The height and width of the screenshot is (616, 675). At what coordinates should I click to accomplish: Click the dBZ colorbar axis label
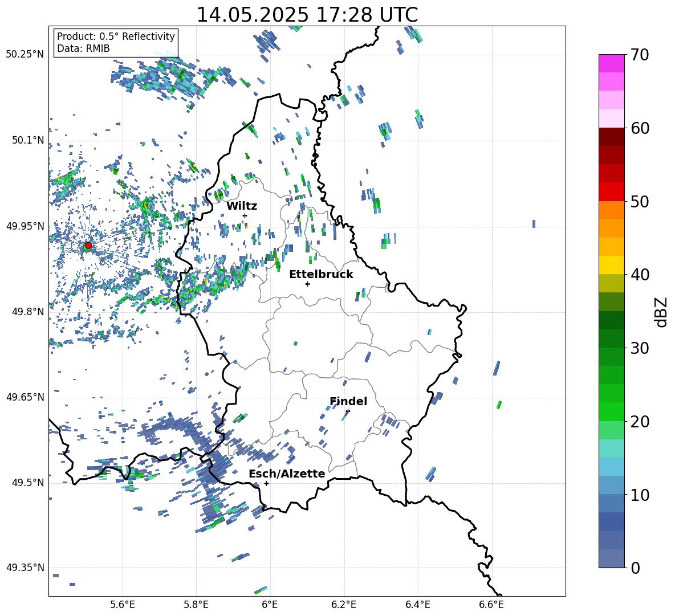point(662,312)
